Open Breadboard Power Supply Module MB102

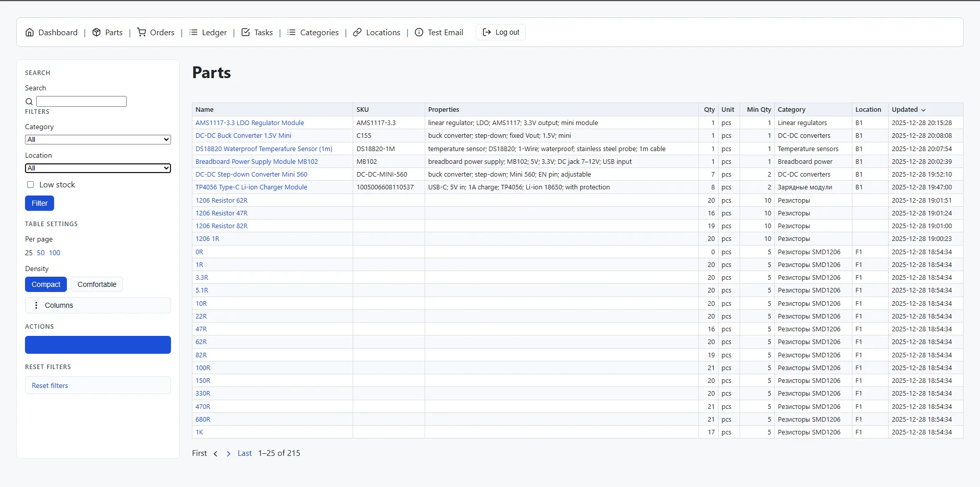257,162
